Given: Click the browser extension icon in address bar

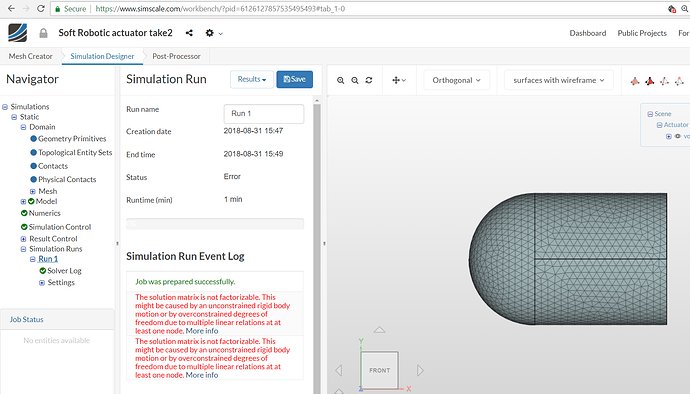Looking at the screenshot, I should pyautogui.click(x=672, y=8).
